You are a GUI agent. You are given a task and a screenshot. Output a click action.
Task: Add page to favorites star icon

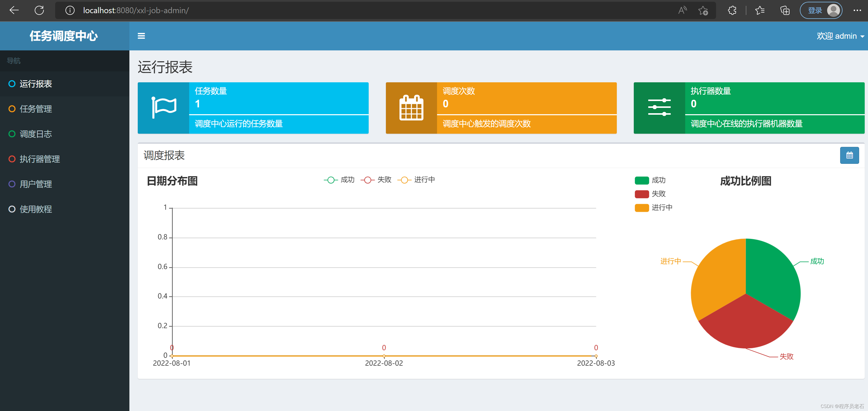(703, 10)
